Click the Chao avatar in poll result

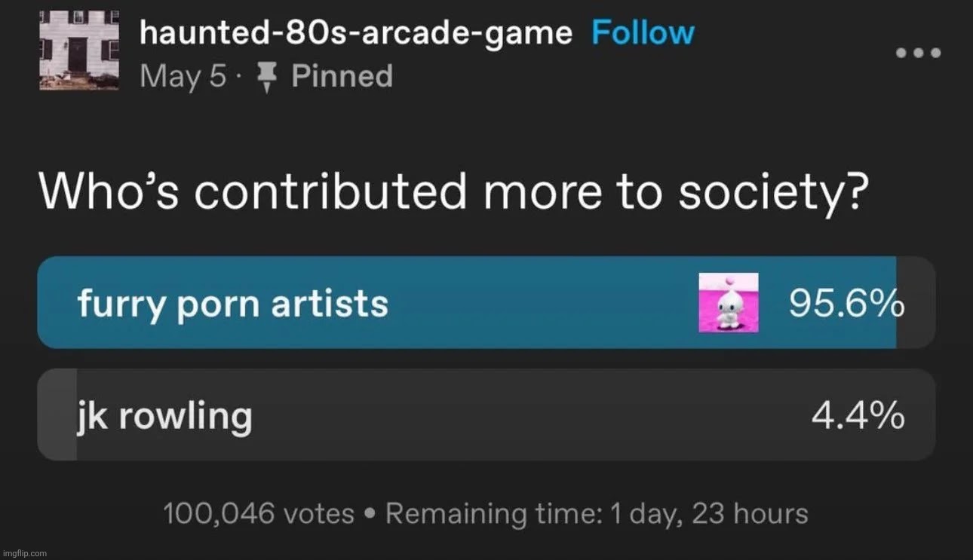[728, 302]
